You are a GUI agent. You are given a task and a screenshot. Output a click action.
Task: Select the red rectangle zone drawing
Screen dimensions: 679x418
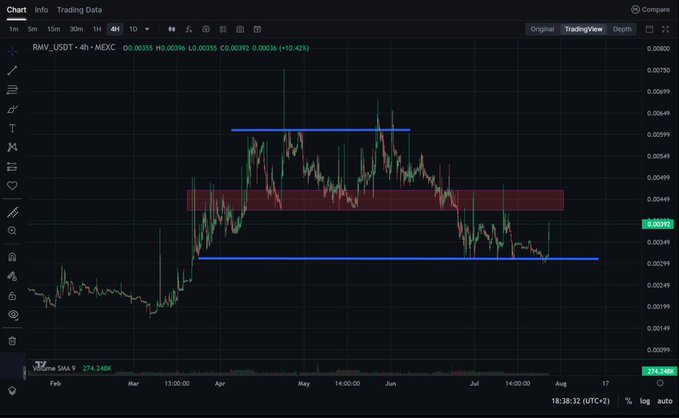coord(375,200)
